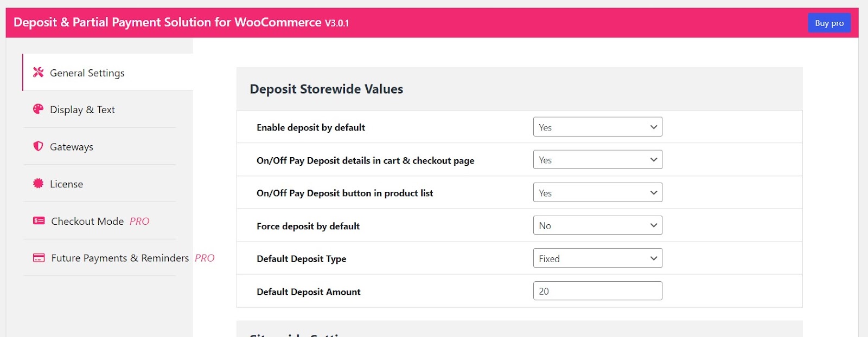868x337 pixels.
Task: Click the Checkout Mode money icon
Action: (39, 221)
